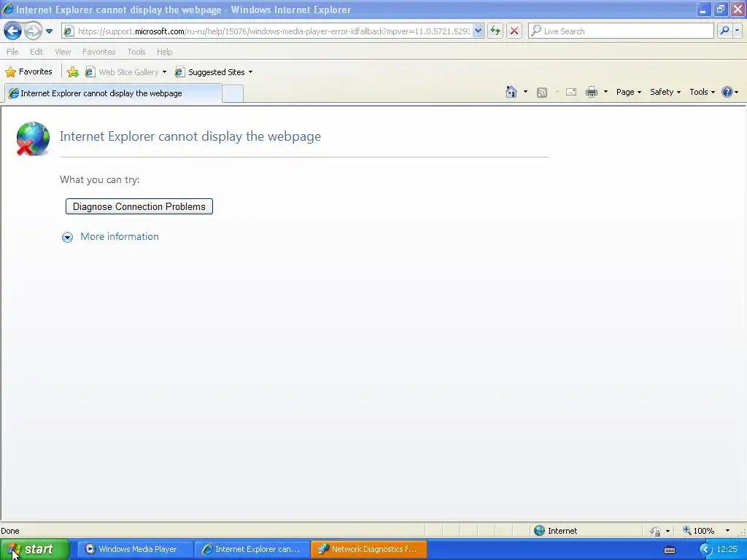Viewport: 747px width, 560px height.
Task: Click the Windows start button
Action: pyautogui.click(x=34, y=550)
